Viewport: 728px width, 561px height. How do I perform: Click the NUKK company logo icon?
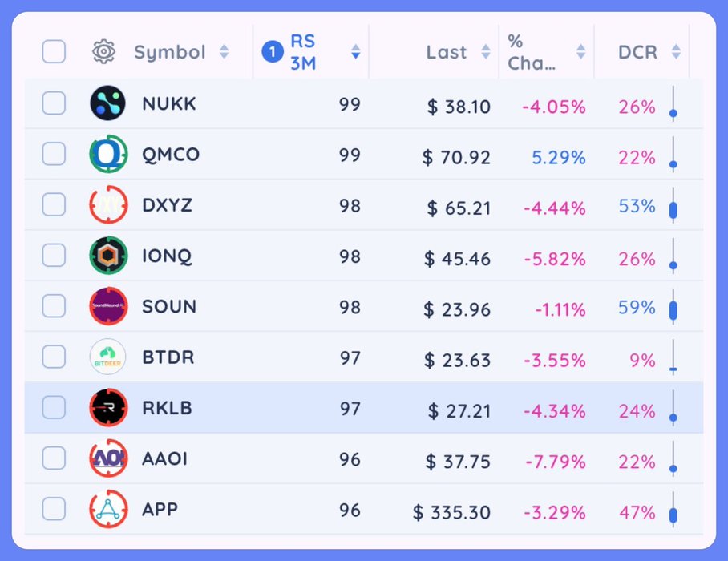click(108, 104)
